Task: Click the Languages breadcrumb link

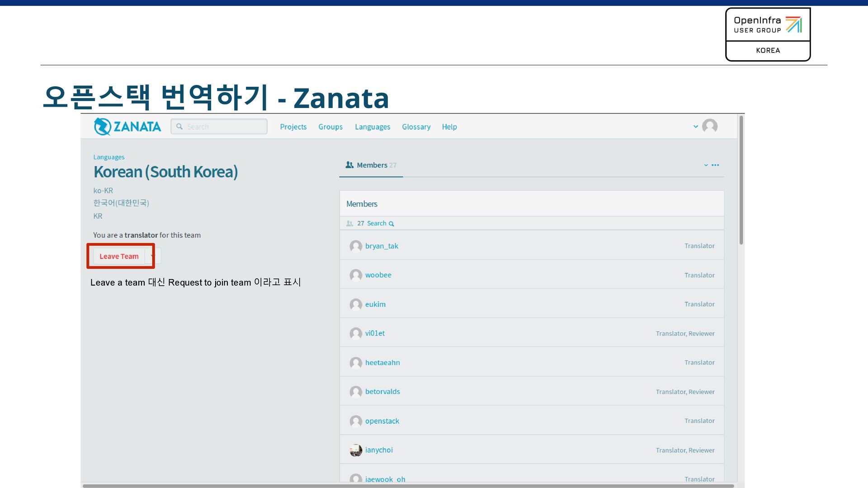Action: [x=109, y=157]
